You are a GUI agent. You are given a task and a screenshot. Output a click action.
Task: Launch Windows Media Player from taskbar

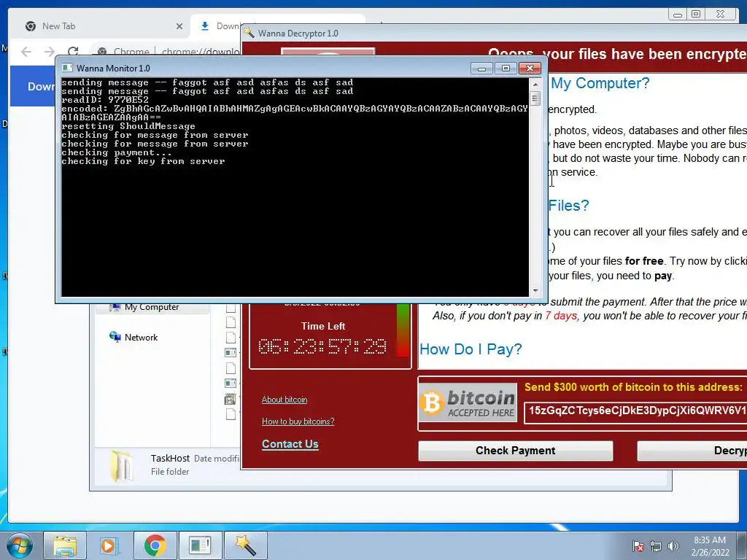(x=108, y=545)
